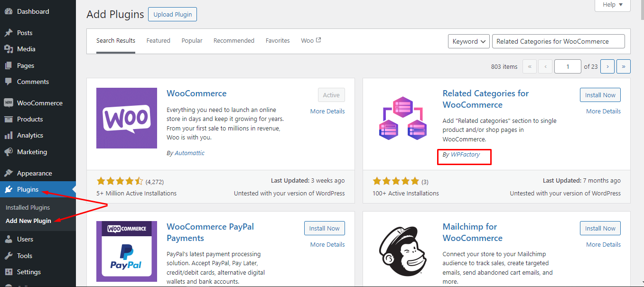Click the Pages icon in sidebar
This screenshot has width=644, height=287.
[8, 65]
